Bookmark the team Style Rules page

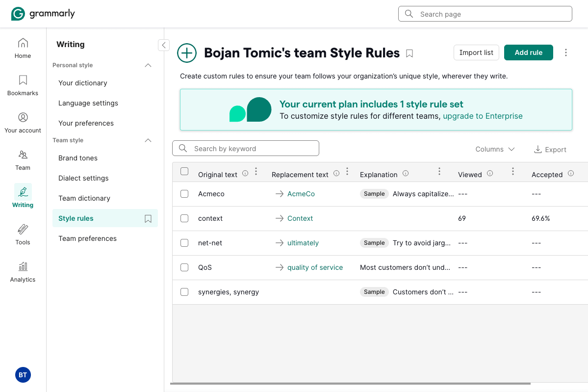(409, 53)
